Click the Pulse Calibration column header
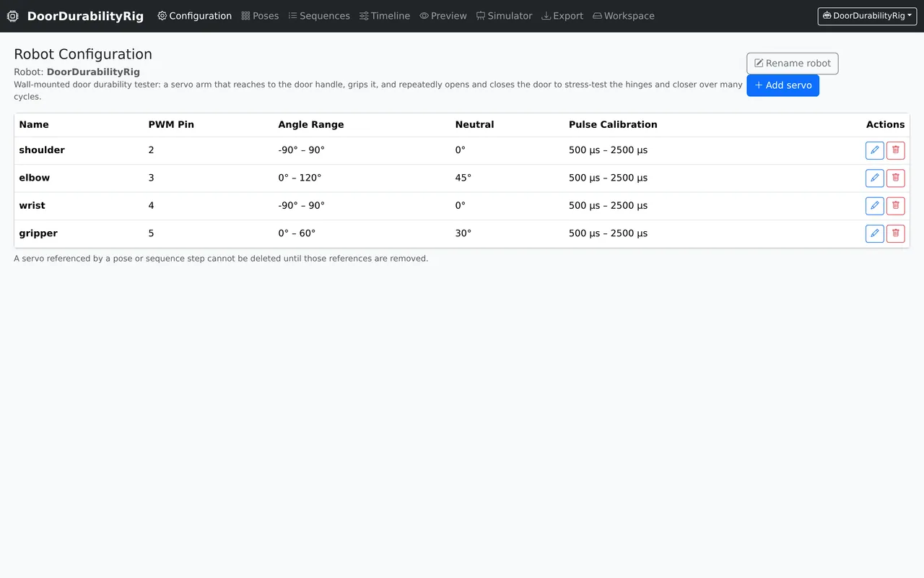 click(x=613, y=124)
